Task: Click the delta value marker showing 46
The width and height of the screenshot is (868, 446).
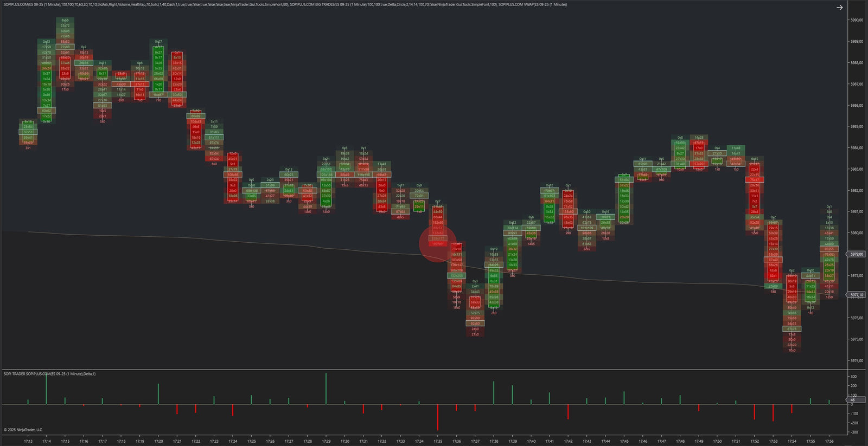Action: pyautogui.click(x=853, y=400)
